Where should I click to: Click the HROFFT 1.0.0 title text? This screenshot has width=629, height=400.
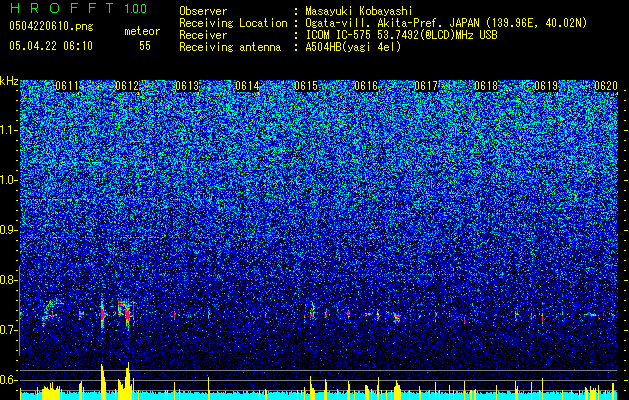(x=78, y=8)
